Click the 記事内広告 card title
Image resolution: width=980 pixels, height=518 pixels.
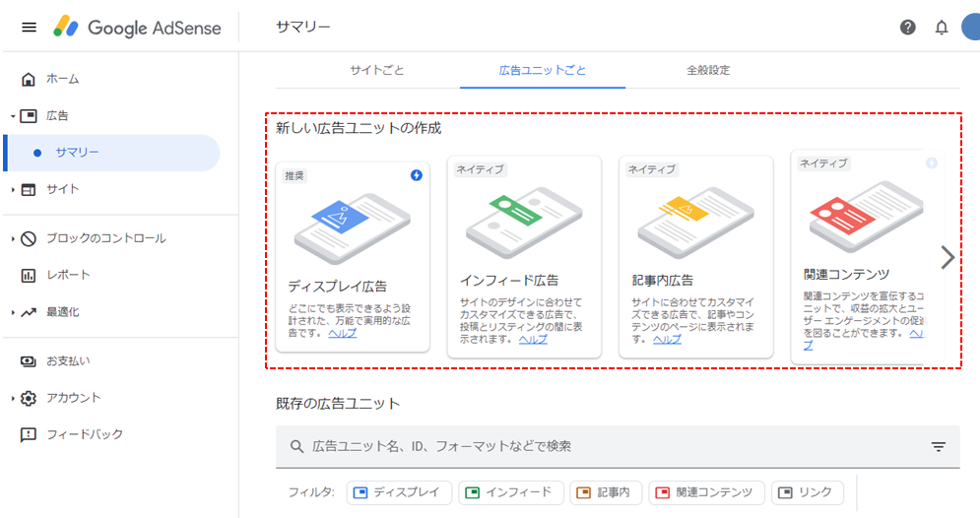tap(663, 281)
